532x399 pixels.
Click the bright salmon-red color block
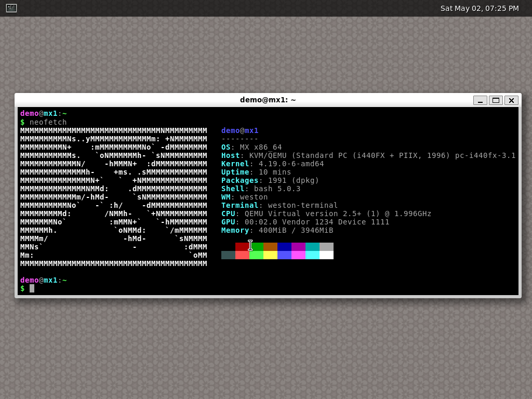click(242, 255)
